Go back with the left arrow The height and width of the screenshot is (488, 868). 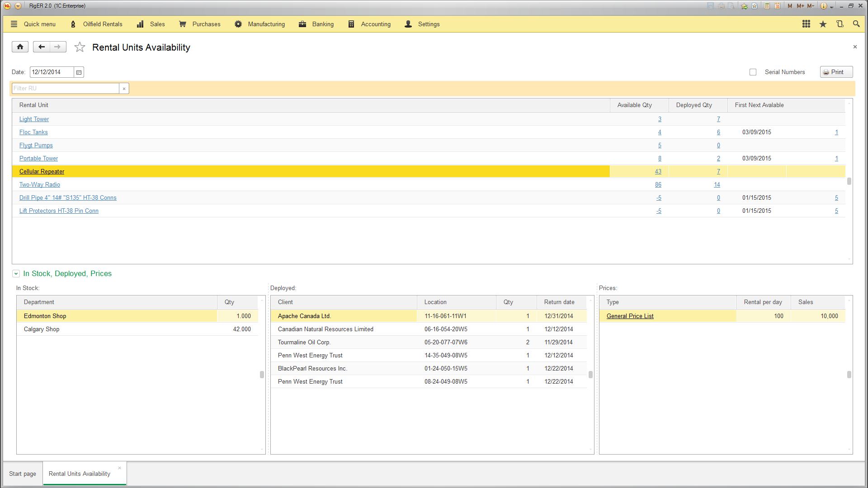(x=42, y=47)
